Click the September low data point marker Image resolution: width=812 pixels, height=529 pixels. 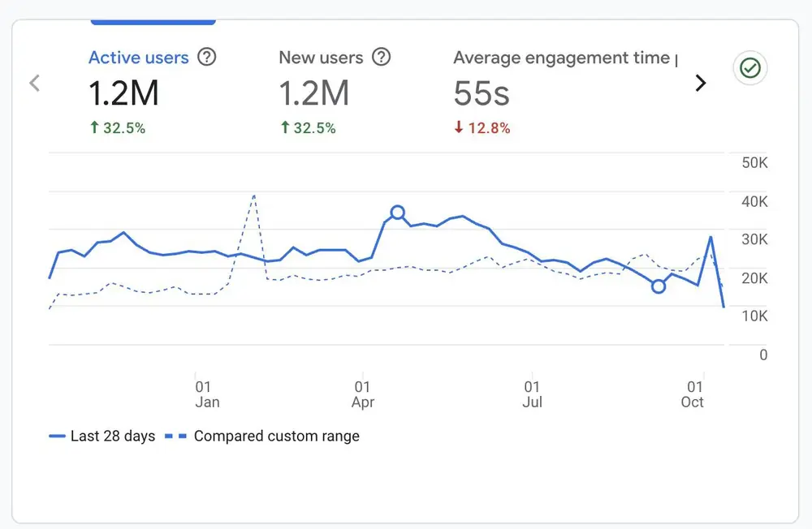click(x=658, y=286)
